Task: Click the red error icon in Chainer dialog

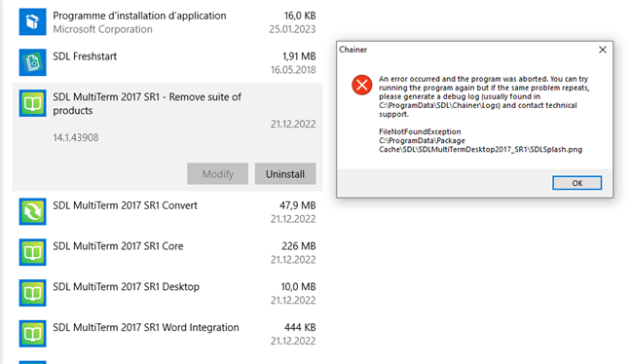Action: coord(362,85)
